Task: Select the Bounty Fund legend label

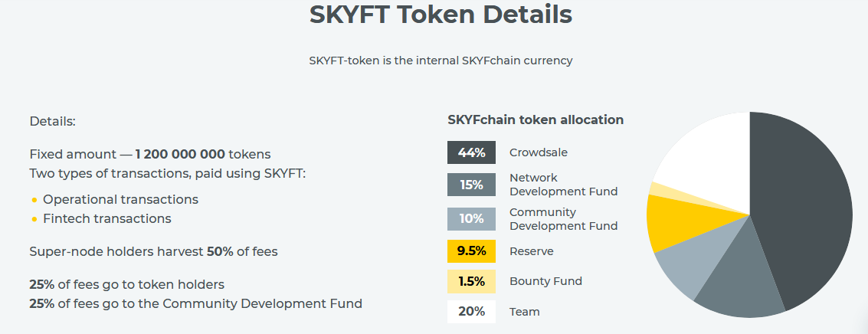Action: pos(545,281)
